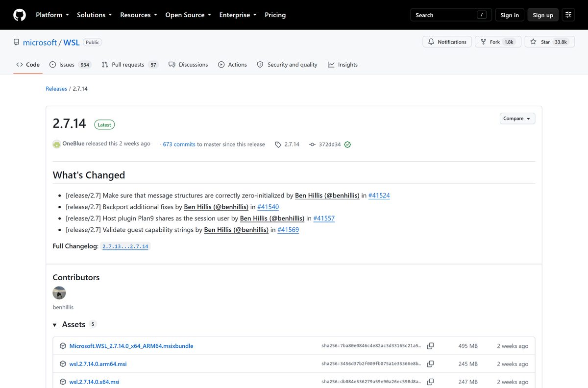Screen dimensions: 588x388
Task: Expand the Platform menu
Action: 52,15
